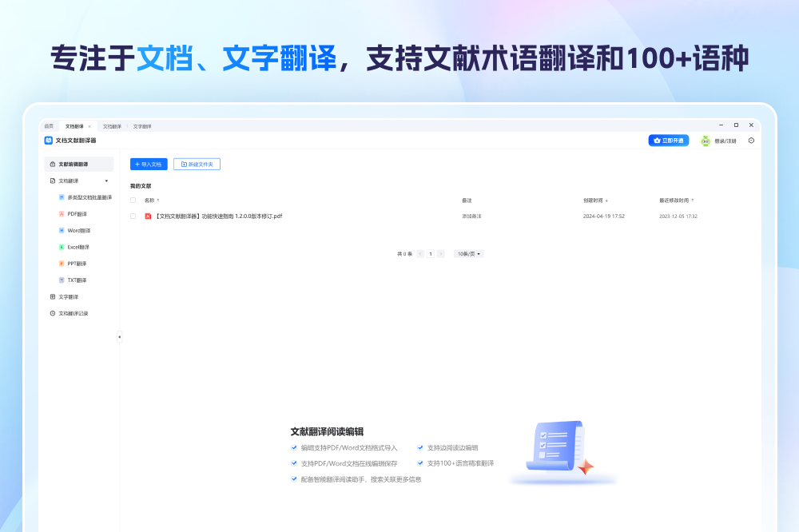Screen dimensions: 799x532
Task: Open the 10条/页 page size dropdown
Action: click(469, 254)
